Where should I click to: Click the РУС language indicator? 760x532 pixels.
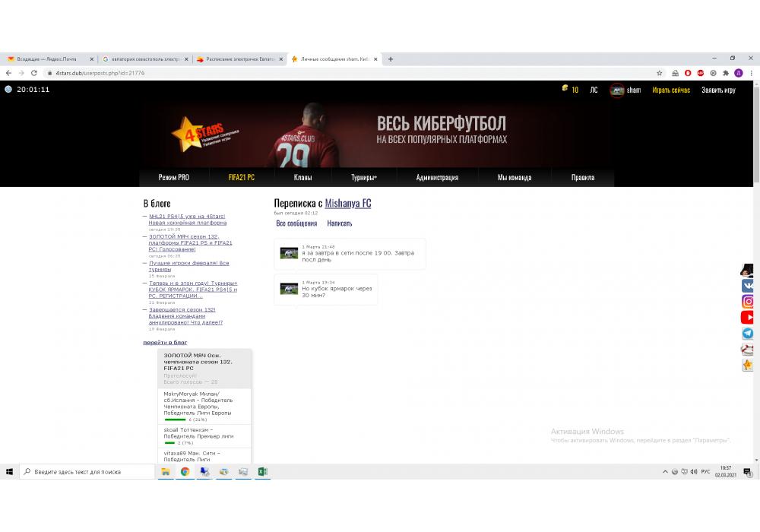[705, 471]
